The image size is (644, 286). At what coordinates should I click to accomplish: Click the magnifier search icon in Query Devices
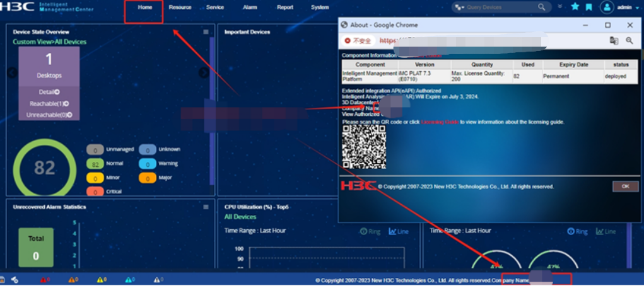(542, 7)
